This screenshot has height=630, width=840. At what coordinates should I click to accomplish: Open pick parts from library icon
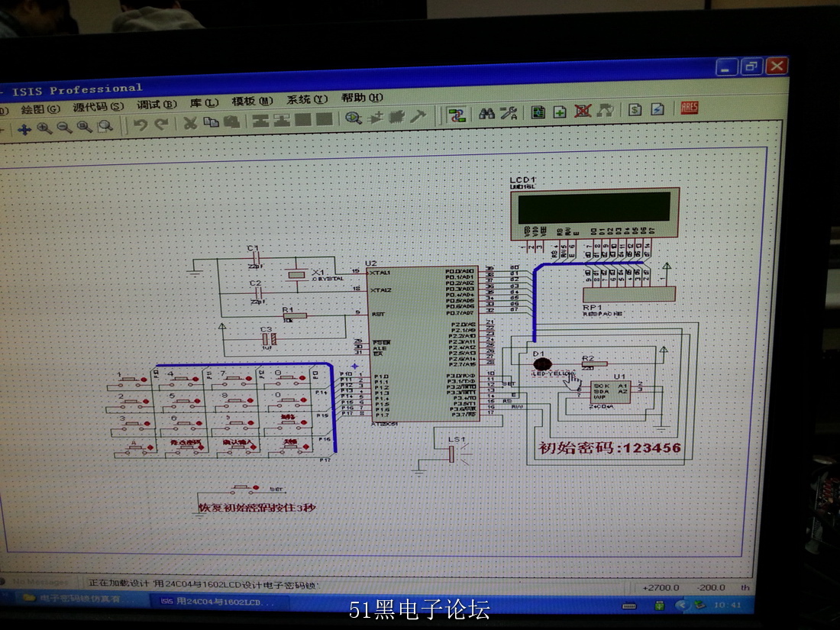click(x=353, y=118)
